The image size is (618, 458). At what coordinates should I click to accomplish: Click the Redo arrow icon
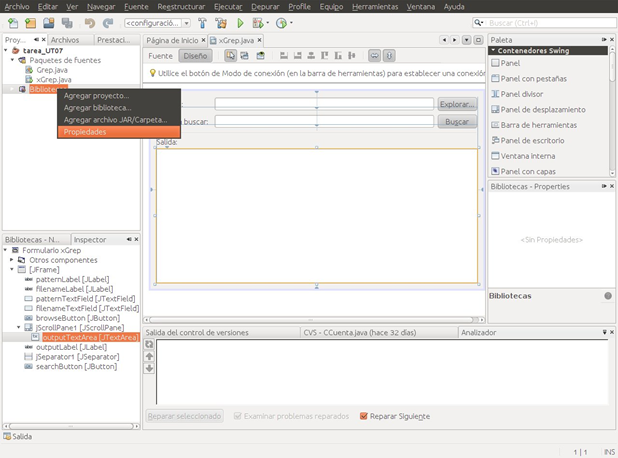pyautogui.click(x=108, y=23)
